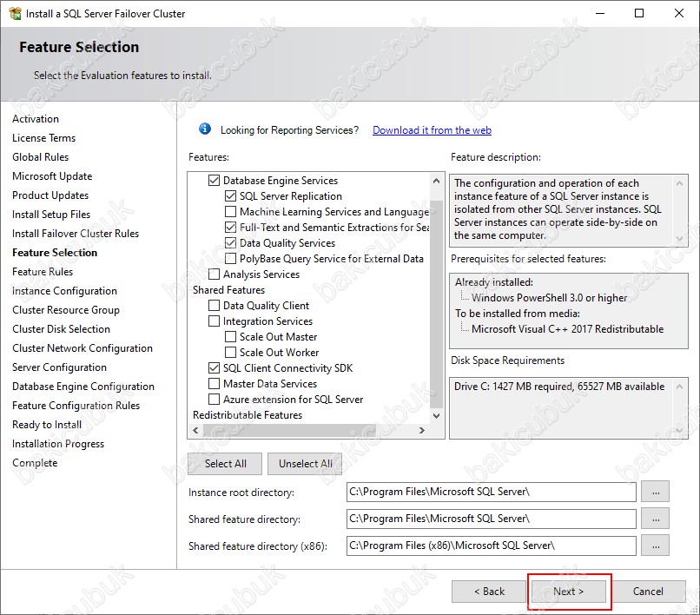This screenshot has width=700, height=615.
Task: Proceed with the Next button
Action: (x=568, y=592)
